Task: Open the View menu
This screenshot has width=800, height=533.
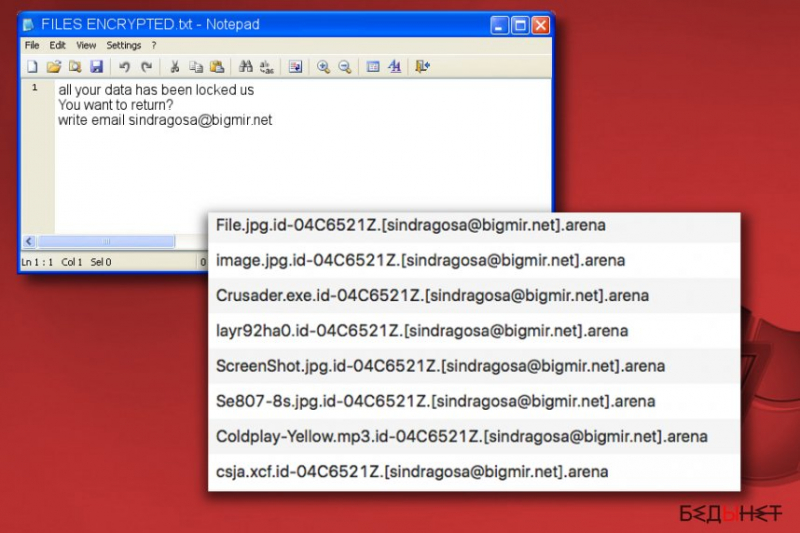Action: (86, 45)
